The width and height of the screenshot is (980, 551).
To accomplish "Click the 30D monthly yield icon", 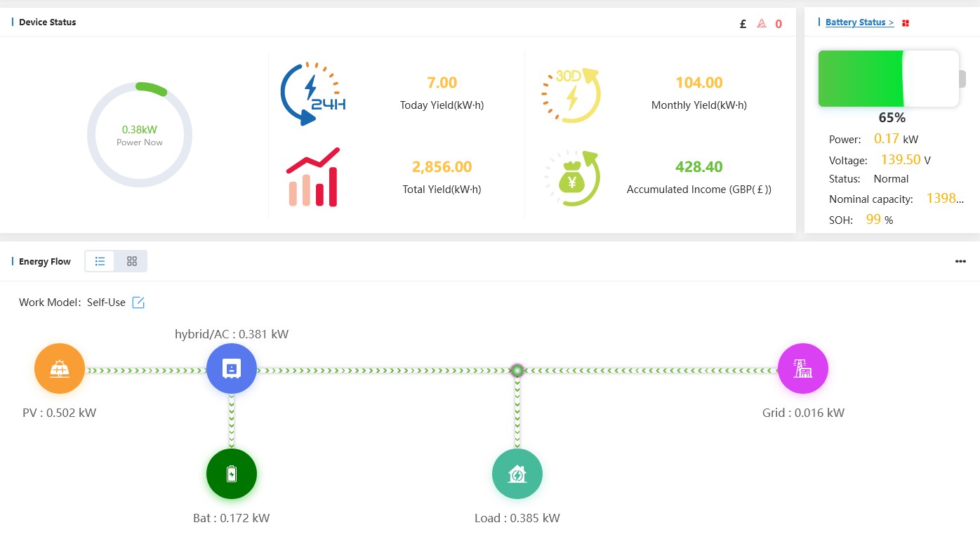I will tap(571, 95).
